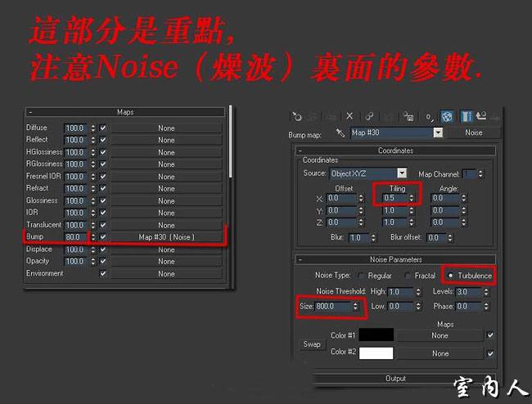Screen dimensions: 532x404
Task: Select the Regular noise type radio
Action: 361,276
